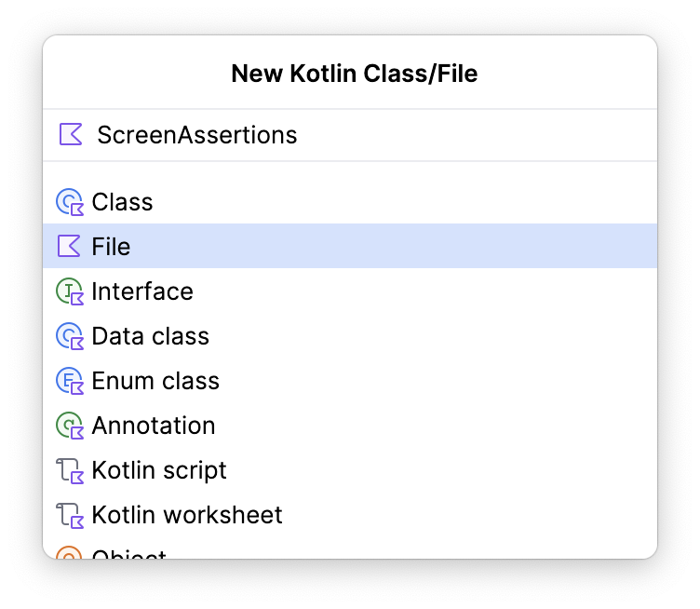Select the Annotation option

click(154, 426)
